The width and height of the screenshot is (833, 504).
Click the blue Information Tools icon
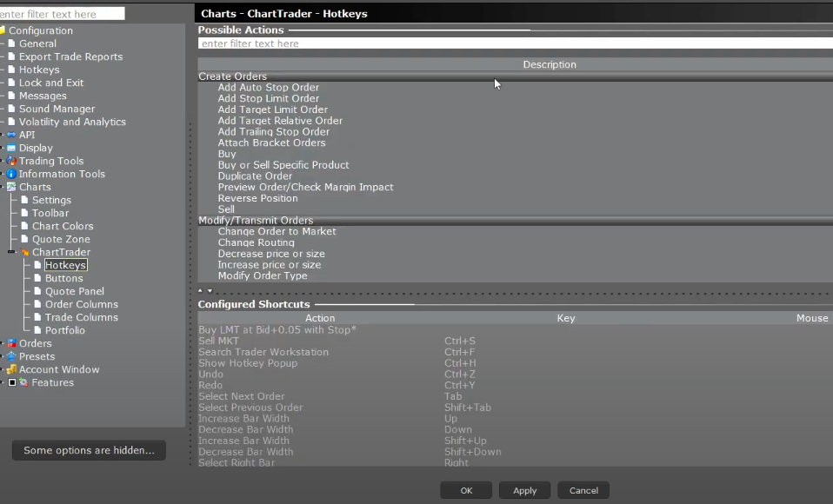(11, 174)
